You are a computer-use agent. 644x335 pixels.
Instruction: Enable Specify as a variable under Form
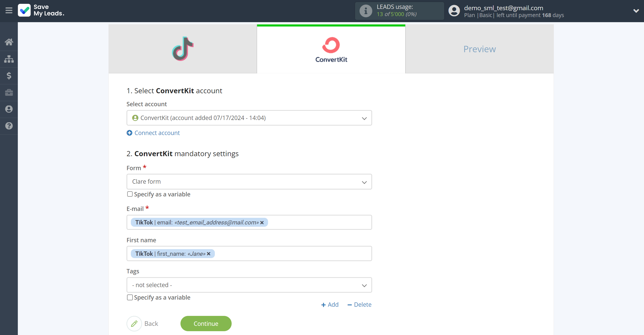point(130,194)
